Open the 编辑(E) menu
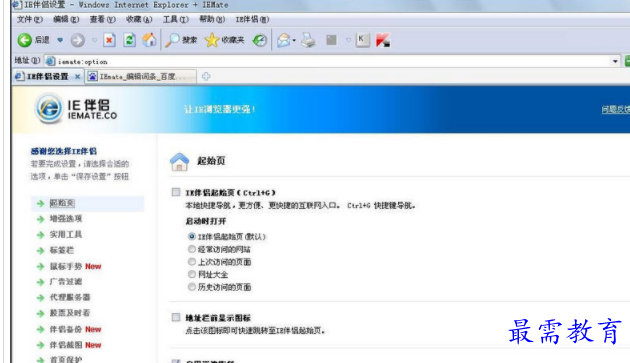The height and width of the screenshot is (363, 630). (x=66, y=19)
